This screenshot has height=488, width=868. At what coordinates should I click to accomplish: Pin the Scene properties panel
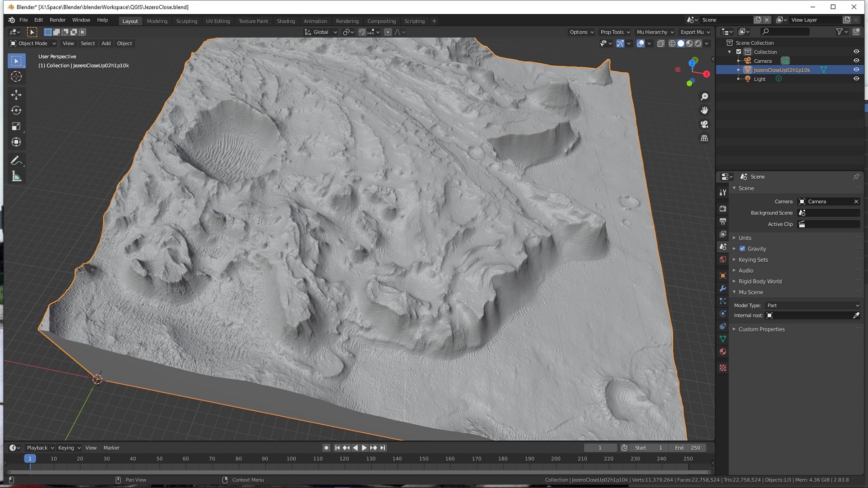click(856, 177)
